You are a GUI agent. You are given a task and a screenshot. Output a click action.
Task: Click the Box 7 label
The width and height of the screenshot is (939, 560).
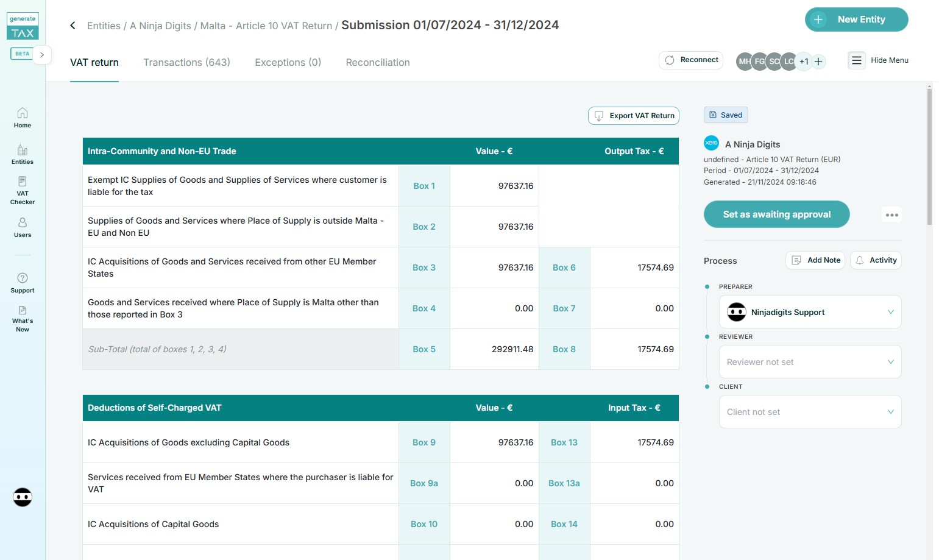[564, 308]
